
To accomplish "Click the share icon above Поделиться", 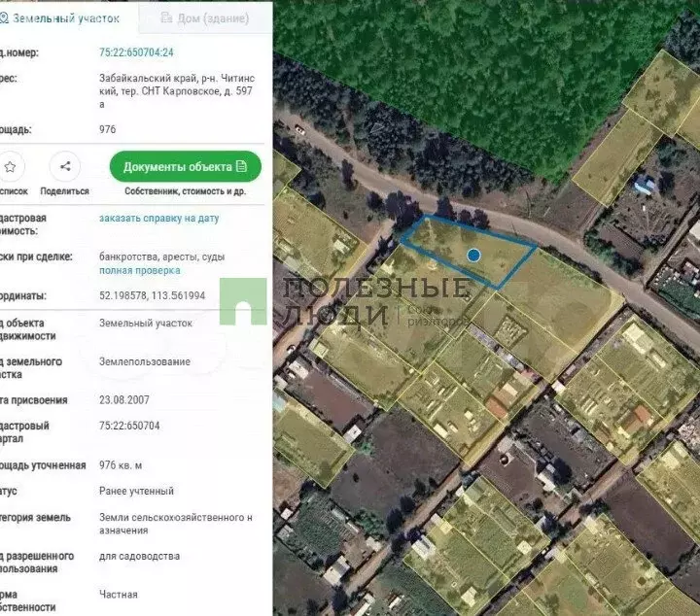I will click(65, 167).
